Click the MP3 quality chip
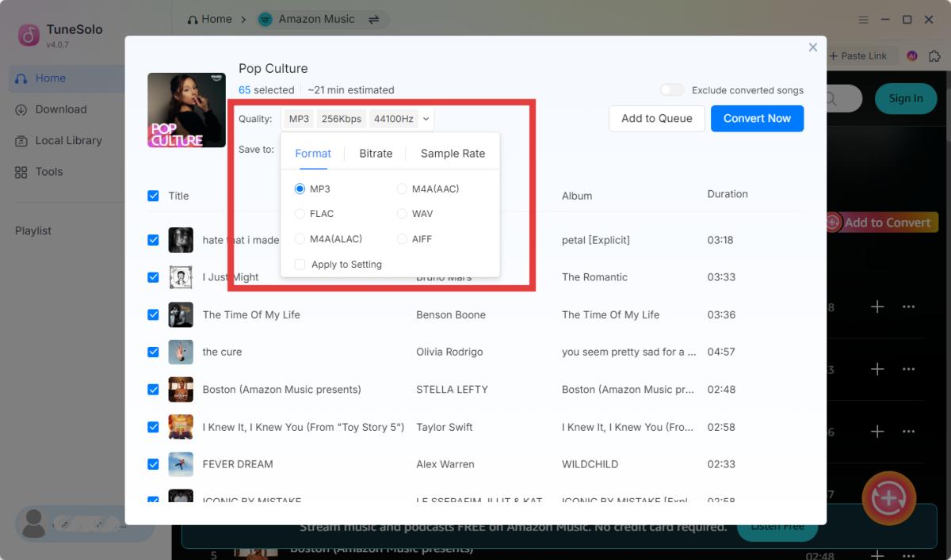The image size is (951, 560). pyautogui.click(x=299, y=119)
